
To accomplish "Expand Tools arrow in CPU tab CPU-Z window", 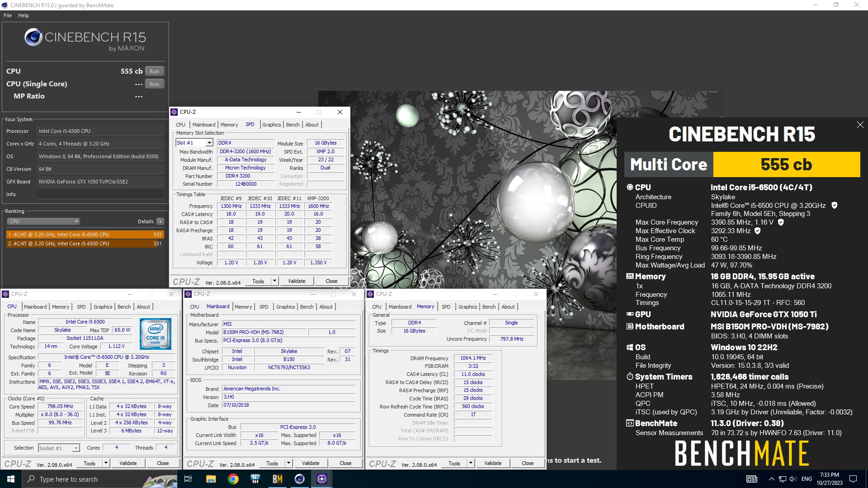I will (106, 463).
